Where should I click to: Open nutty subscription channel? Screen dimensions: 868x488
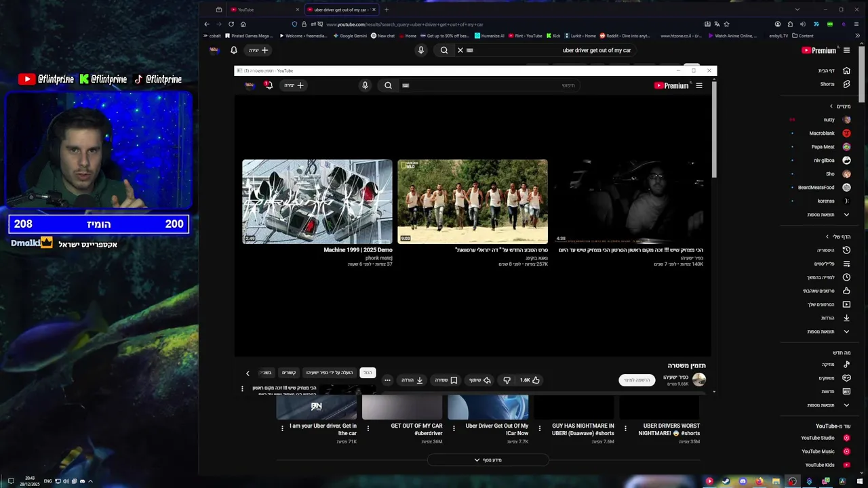[837, 119]
